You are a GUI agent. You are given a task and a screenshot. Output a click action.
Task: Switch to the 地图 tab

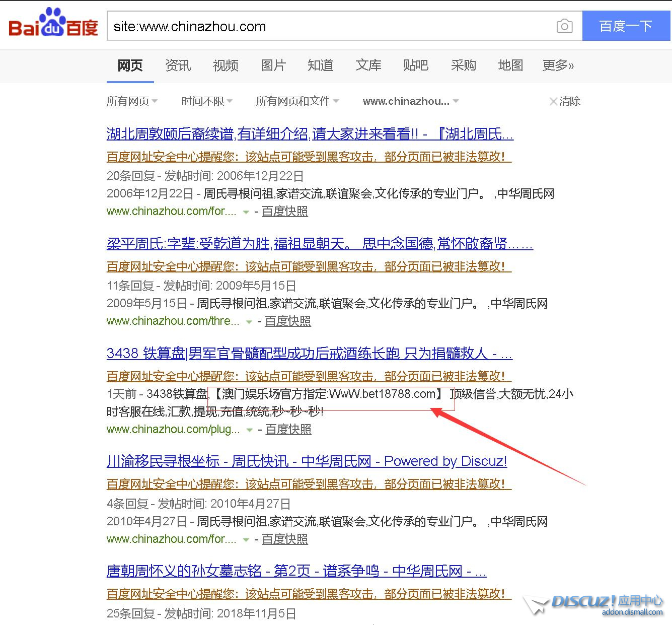pyautogui.click(x=511, y=65)
